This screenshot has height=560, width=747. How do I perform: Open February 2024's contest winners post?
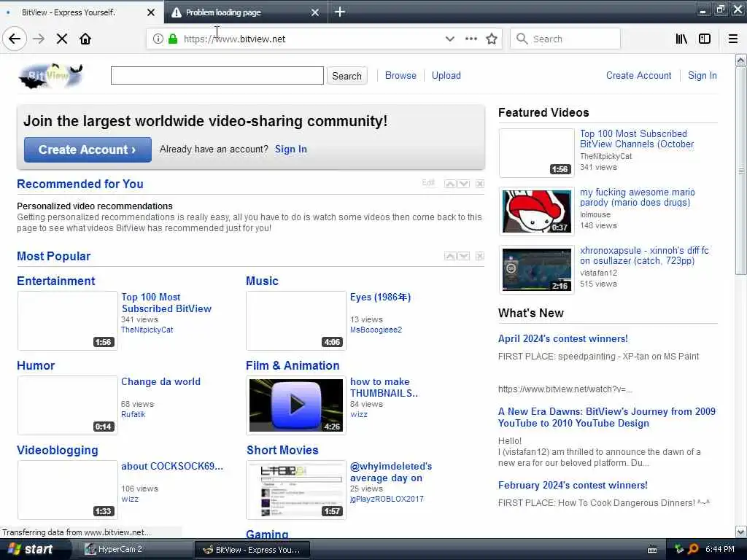(573, 485)
